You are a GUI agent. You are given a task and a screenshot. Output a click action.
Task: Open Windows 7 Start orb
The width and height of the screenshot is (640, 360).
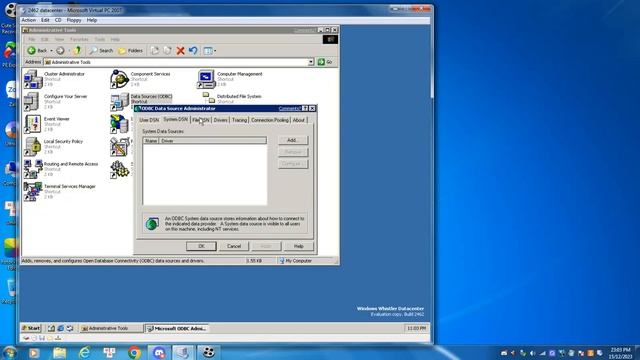point(9,353)
